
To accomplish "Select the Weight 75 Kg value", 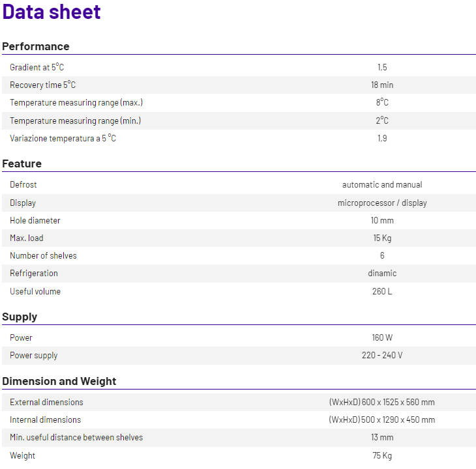I will coord(382,455).
